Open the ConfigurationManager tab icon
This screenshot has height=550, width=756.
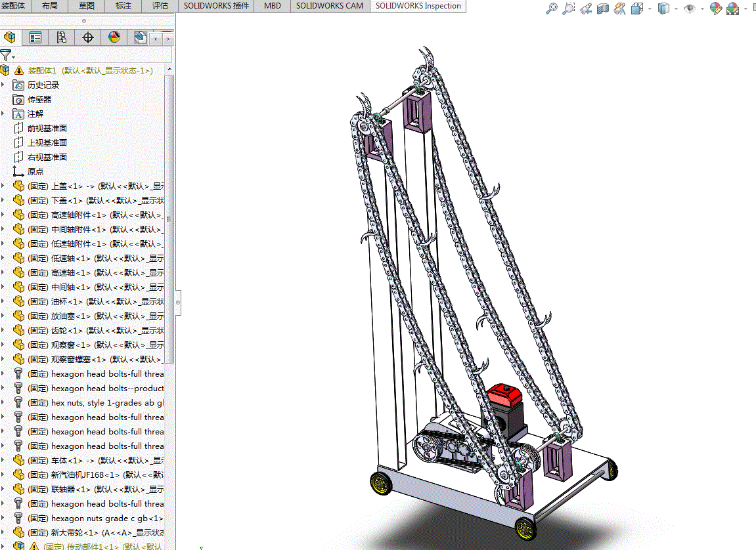pyautogui.click(x=61, y=37)
